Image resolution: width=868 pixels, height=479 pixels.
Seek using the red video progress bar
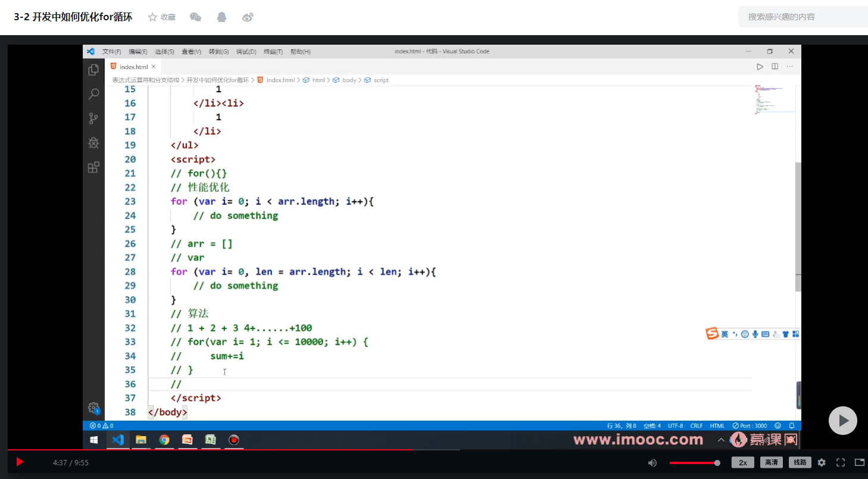coord(210,449)
